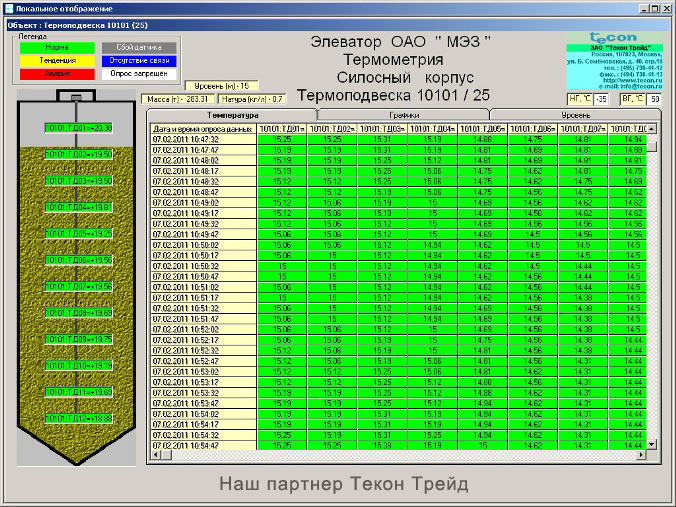
Task: Click the ВГ °C value field showing 50
Action: tap(654, 99)
